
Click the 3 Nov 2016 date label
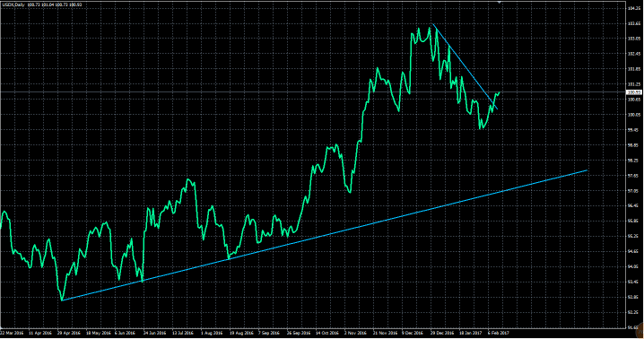point(355,333)
